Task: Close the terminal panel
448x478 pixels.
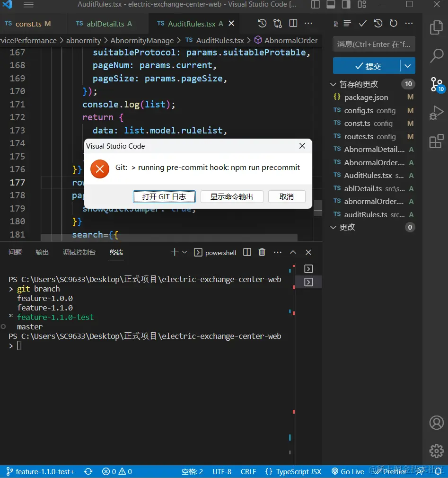Action: click(308, 252)
